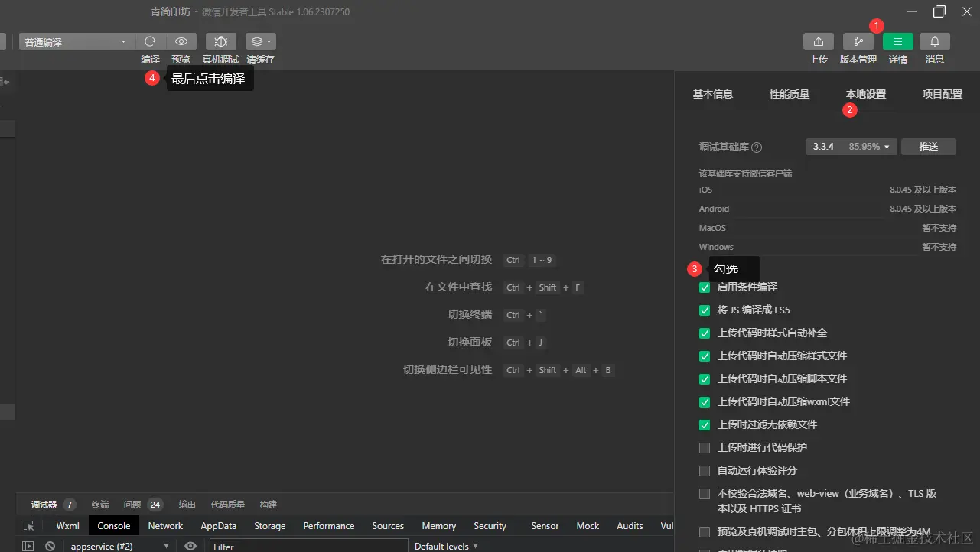The image size is (980, 552).
Task: Maximize the developer tools window
Action: 939,11
